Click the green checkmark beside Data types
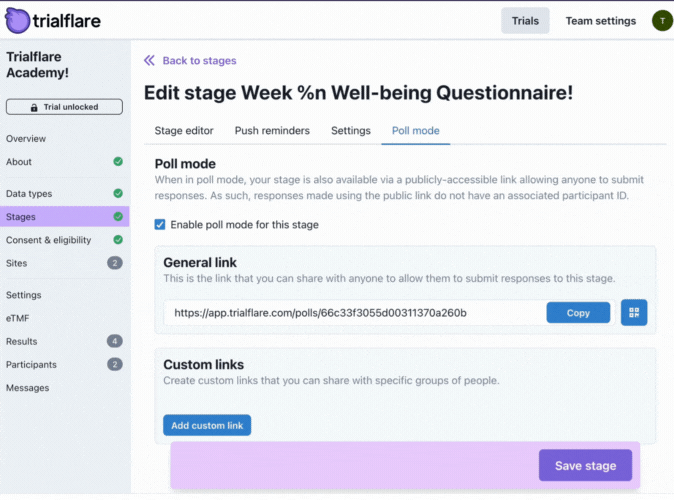Screen dimensions: 674x500 pyautogui.click(x=118, y=193)
